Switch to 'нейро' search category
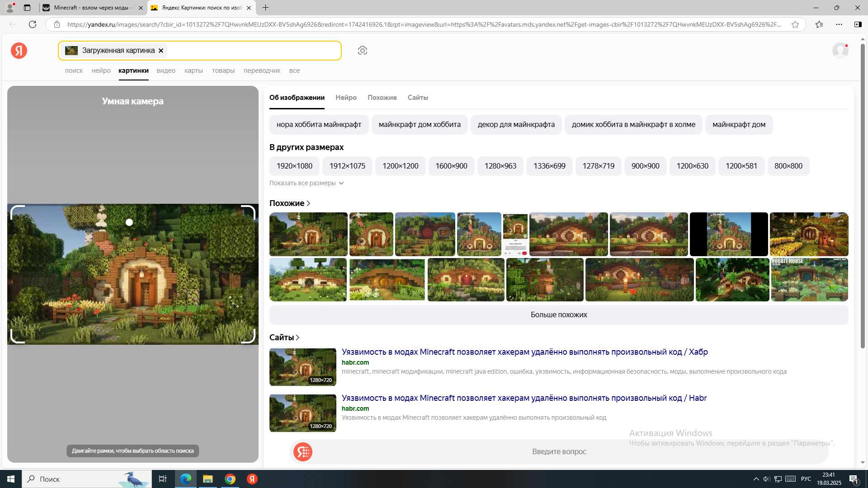 click(x=101, y=70)
